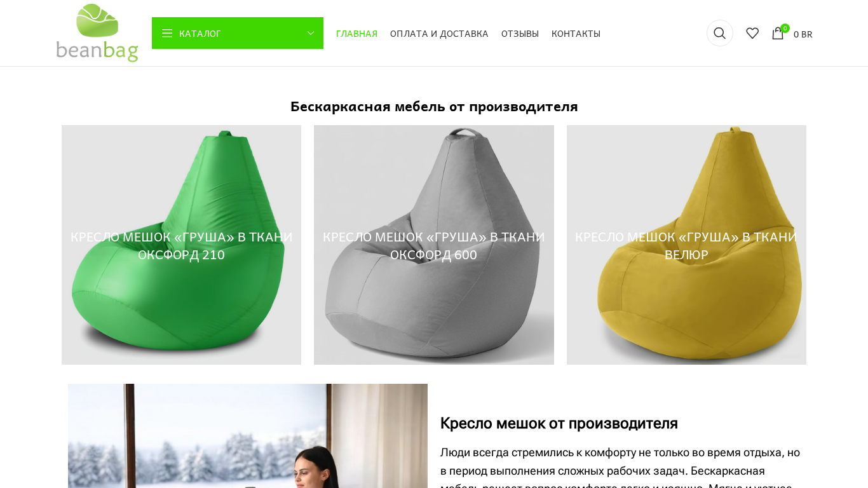Viewport: 868px width, 488px height.
Task: Click the 0 BR cart total
Action: pos(803,34)
